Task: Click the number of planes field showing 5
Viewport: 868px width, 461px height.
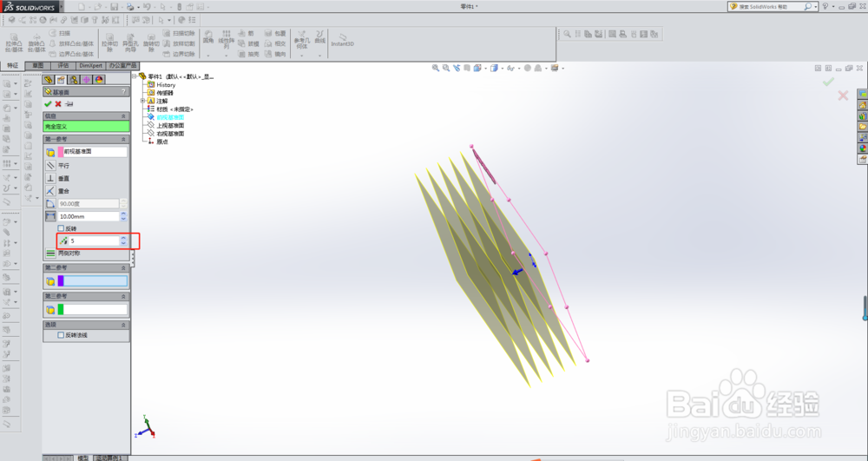Action: (94, 240)
